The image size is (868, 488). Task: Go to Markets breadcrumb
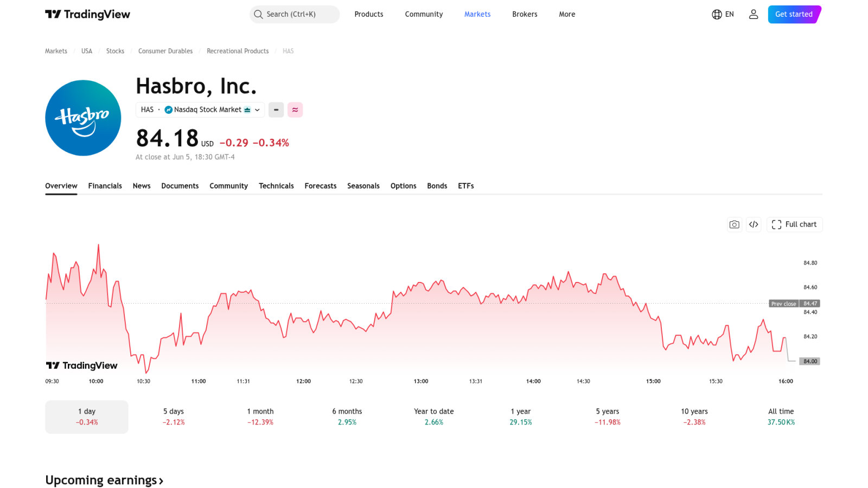56,51
